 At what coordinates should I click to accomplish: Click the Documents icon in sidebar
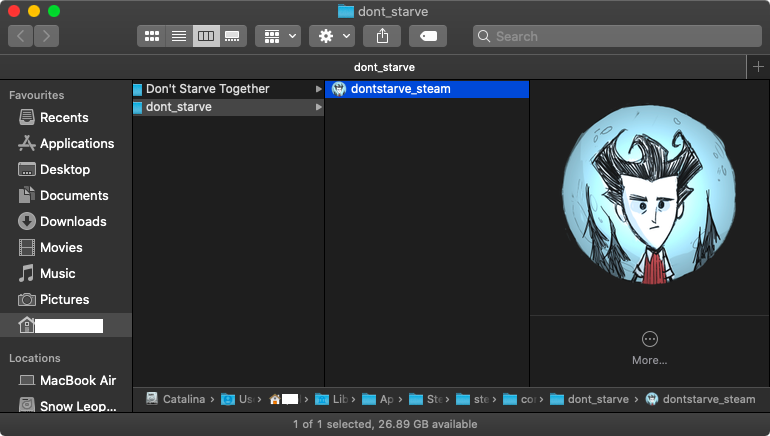coord(27,195)
